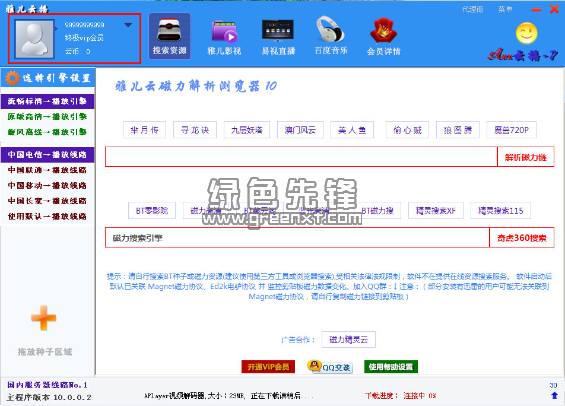Select 流畅标清—播放引擎 option
This screenshot has height=406, width=565.
[47, 101]
